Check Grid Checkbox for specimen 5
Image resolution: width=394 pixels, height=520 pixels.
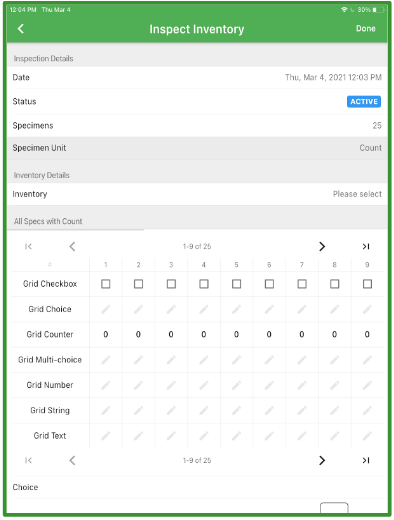236,284
